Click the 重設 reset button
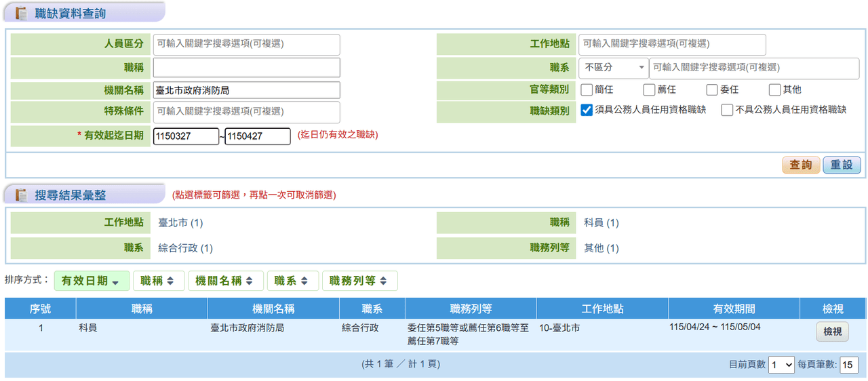 click(x=842, y=165)
